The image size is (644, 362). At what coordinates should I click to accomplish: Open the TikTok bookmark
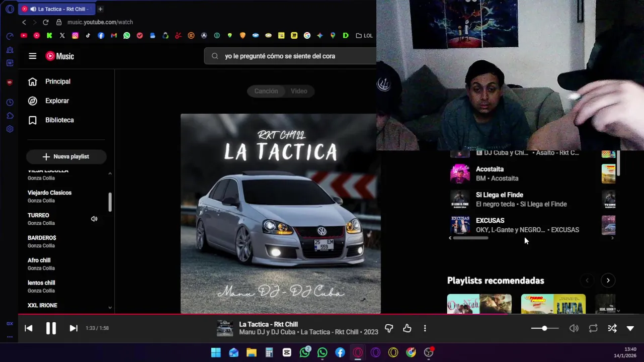(x=88, y=36)
